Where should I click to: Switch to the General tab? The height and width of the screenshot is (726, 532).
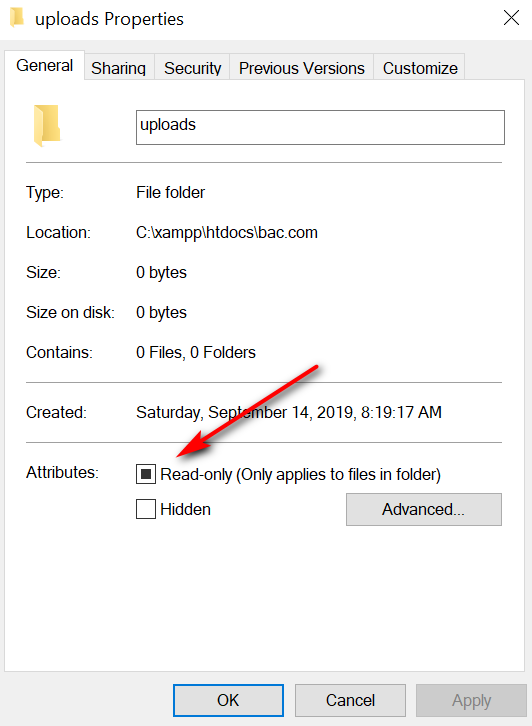(x=44, y=65)
